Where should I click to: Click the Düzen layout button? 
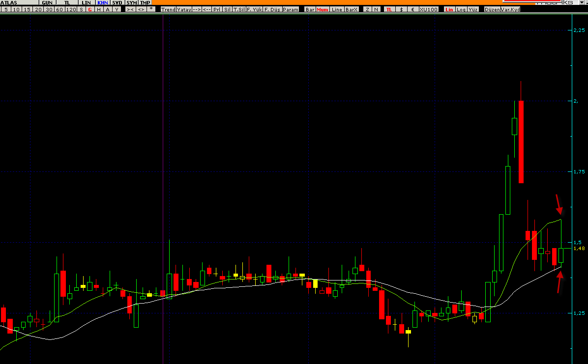pos(492,9)
